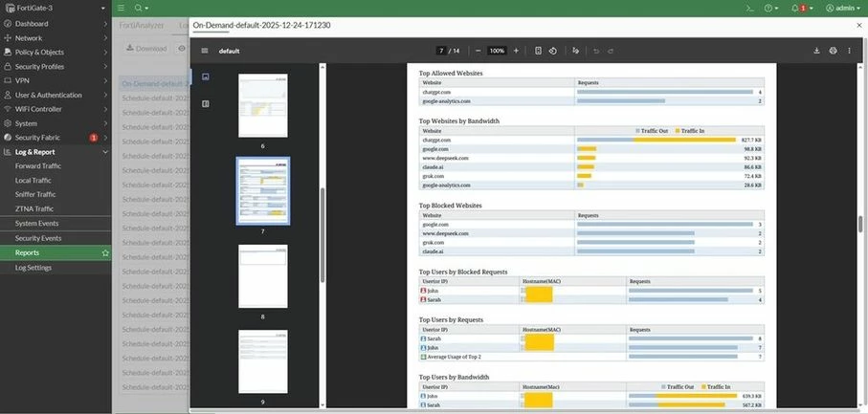Click "Average Usage of Top 2" row
Image resolution: width=868 pixels, height=414 pixels.
click(x=591, y=357)
